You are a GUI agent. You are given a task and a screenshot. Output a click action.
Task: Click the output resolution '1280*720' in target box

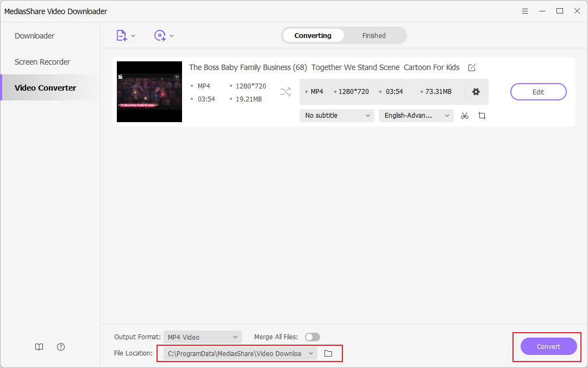tap(354, 92)
